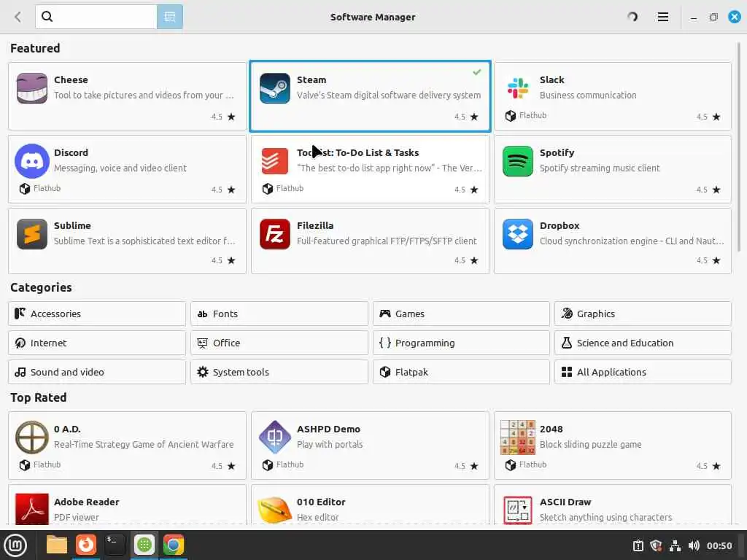This screenshot has width=747, height=560.
Task: Click the Todoist app icon
Action: [x=274, y=161]
